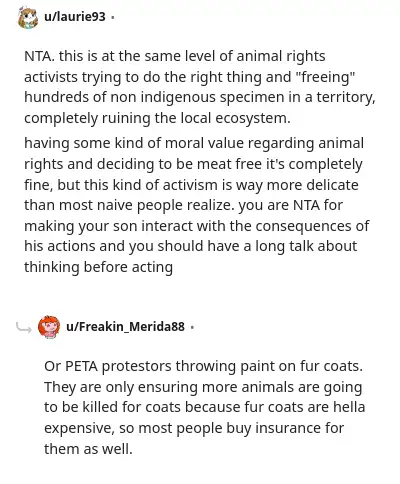The image size is (400, 484).
Task: Click the dot separator after u/Freakin_Merida88
Action: pos(192,327)
